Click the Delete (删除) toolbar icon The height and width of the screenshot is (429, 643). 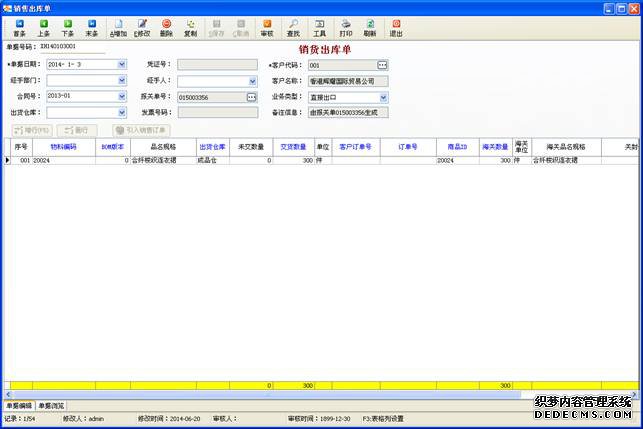[166, 27]
